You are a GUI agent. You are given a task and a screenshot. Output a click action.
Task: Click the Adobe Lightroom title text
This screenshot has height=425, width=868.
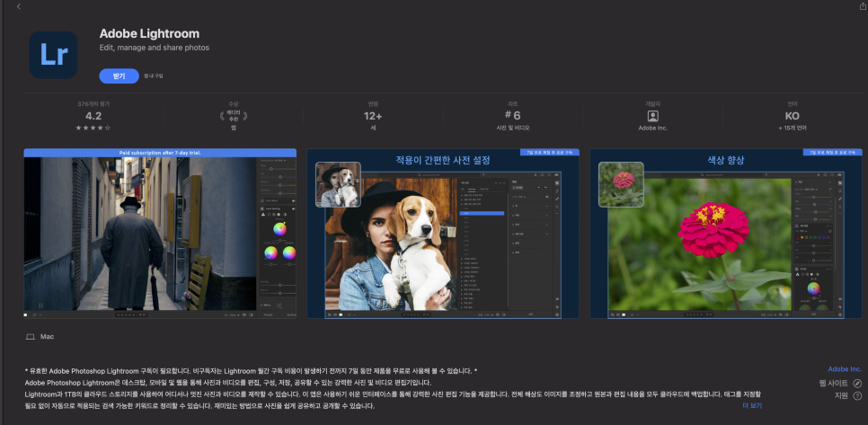pyautogui.click(x=149, y=34)
